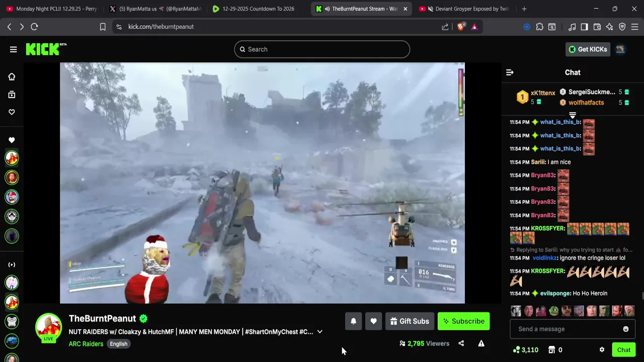The height and width of the screenshot is (362, 644).
Task: Open the media control music note icon
Action: (x=572, y=27)
